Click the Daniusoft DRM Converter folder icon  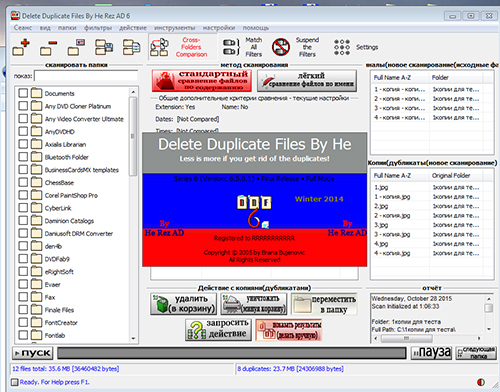(x=36, y=233)
